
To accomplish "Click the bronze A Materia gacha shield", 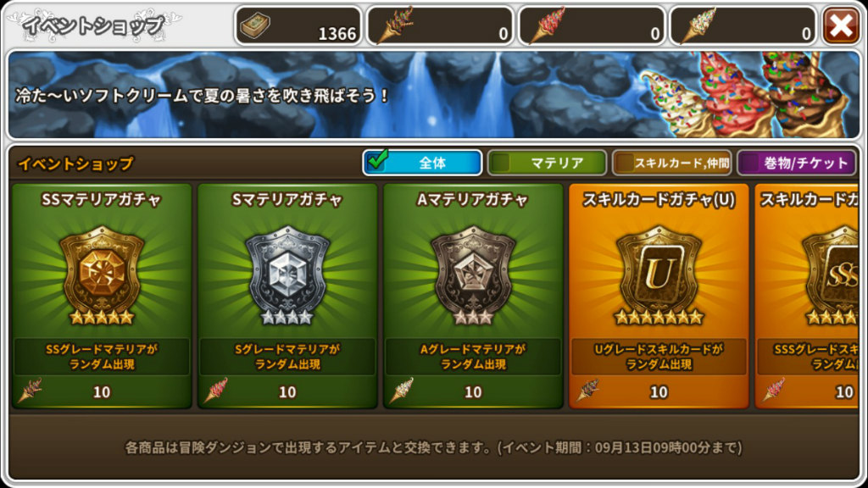I will [473, 274].
